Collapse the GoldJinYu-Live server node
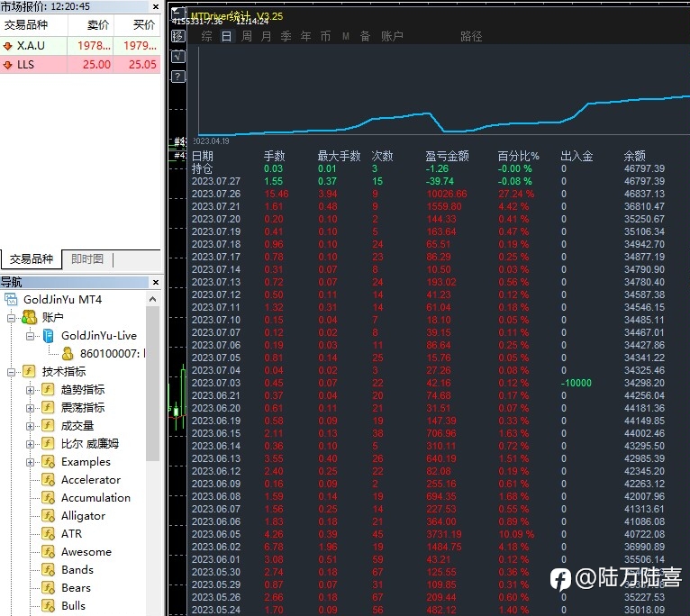Screen dimensions: 690x616 point(30,336)
